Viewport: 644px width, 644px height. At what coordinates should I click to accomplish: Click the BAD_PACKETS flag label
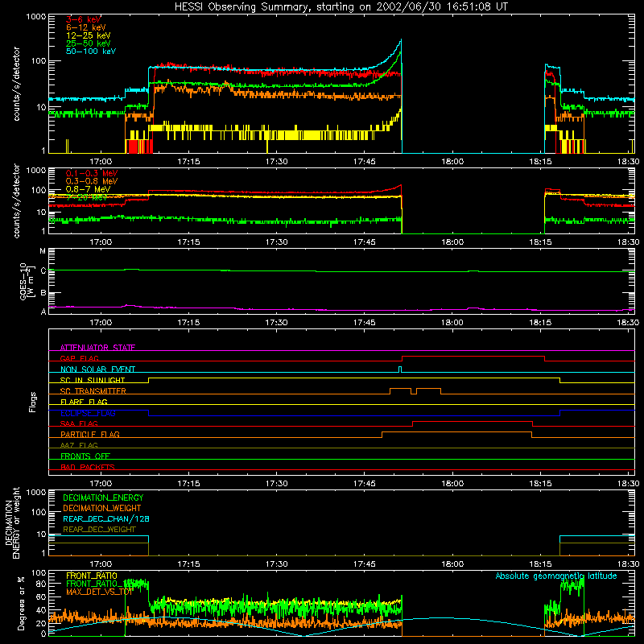tap(88, 467)
